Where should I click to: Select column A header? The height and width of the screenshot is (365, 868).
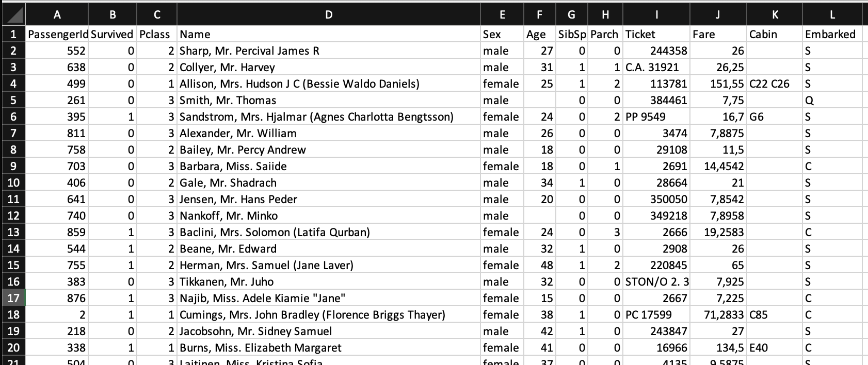57,15
